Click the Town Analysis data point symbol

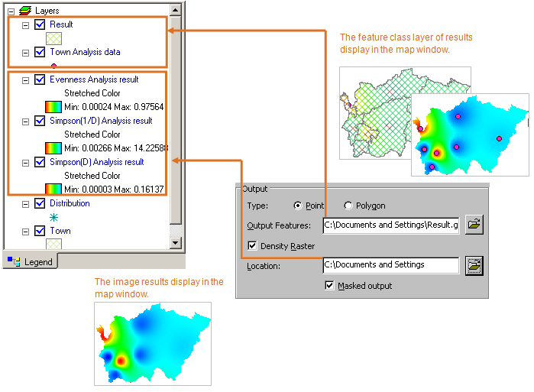click(x=53, y=66)
